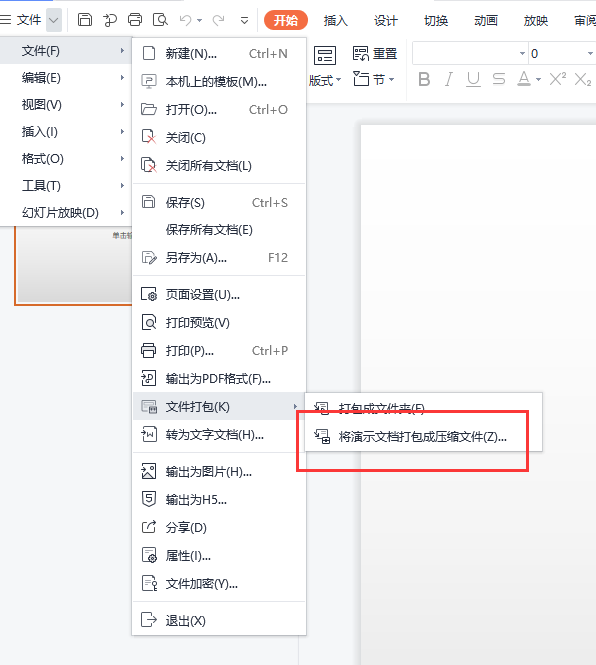
Task: Click the Undo arrow icon
Action: click(x=185, y=20)
